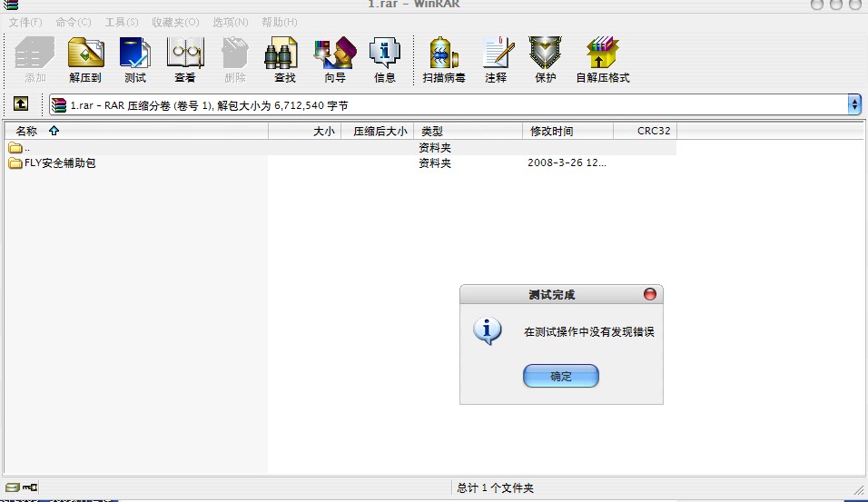This screenshot has height=502, width=868.
Task: Launch the Wizard (向导) icon
Action: tap(335, 60)
